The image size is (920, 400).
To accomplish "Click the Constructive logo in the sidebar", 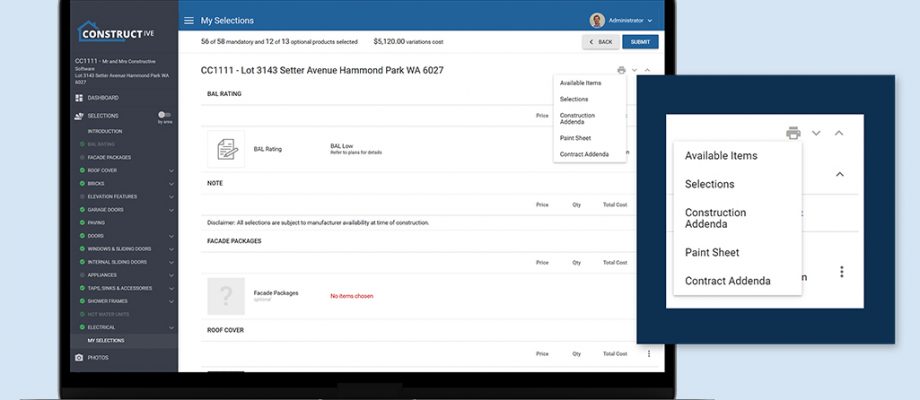I will tap(116, 32).
